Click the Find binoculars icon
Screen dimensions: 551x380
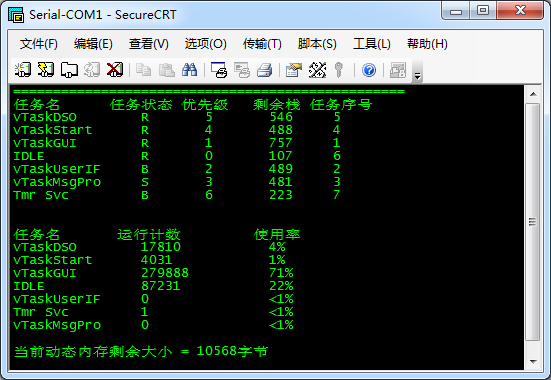coord(189,70)
